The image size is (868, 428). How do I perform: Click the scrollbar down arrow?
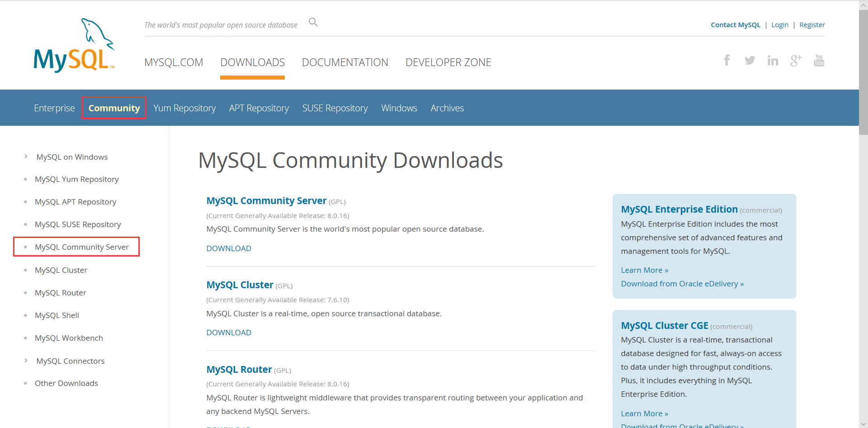(x=863, y=423)
